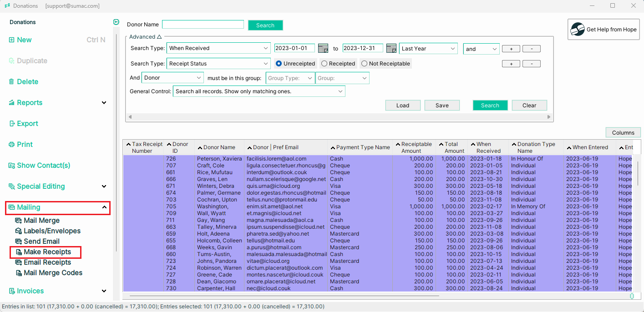644x312 pixels.
Task: Sort by Tax Receipt Number arrow
Action: (128, 144)
